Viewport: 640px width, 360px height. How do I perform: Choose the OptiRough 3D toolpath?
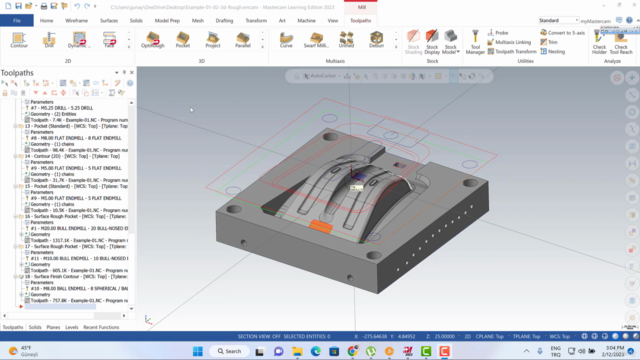(153, 40)
